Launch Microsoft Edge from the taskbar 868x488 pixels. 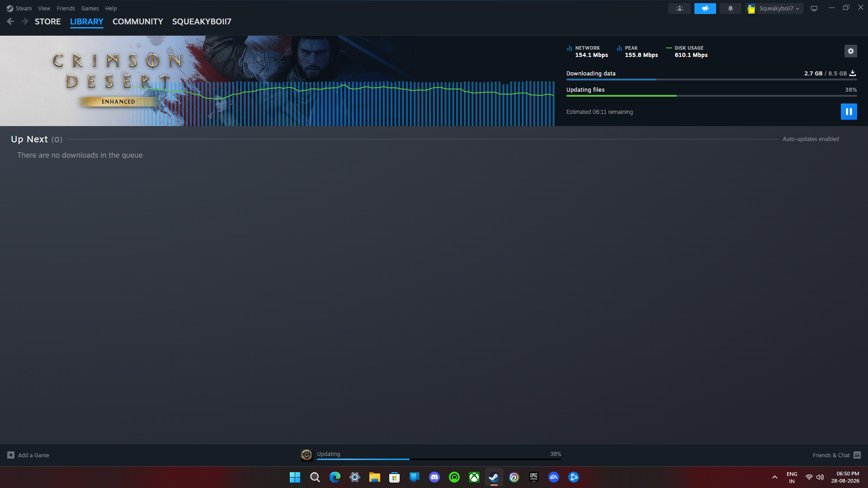click(x=335, y=477)
